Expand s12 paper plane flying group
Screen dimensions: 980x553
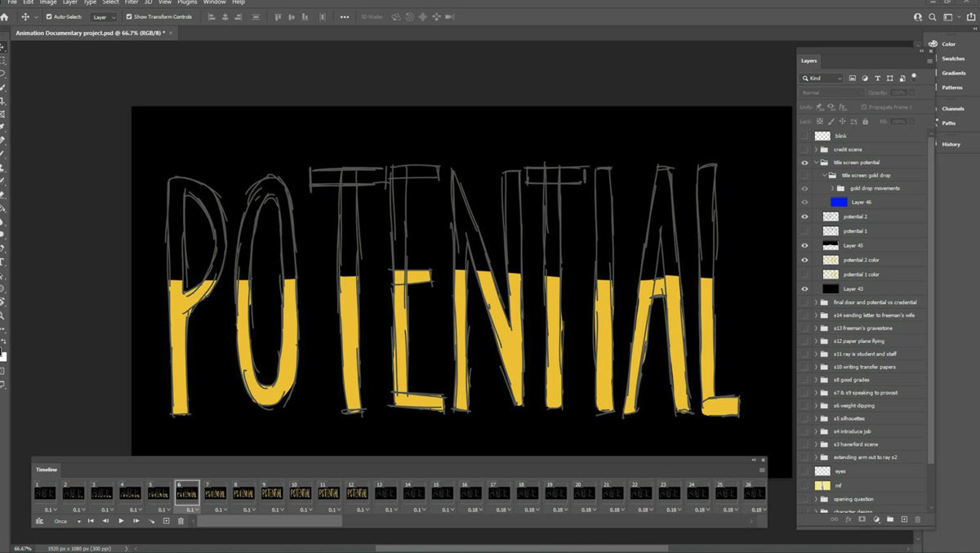coord(816,341)
